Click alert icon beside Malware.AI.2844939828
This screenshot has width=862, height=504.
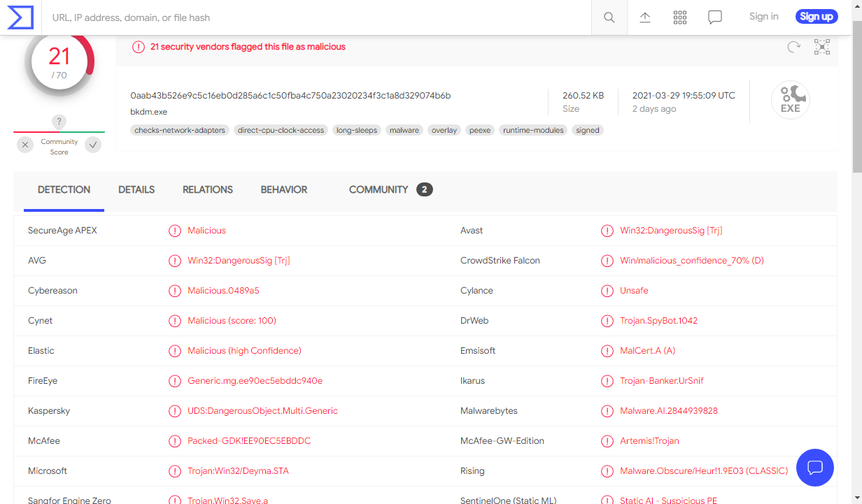click(607, 411)
